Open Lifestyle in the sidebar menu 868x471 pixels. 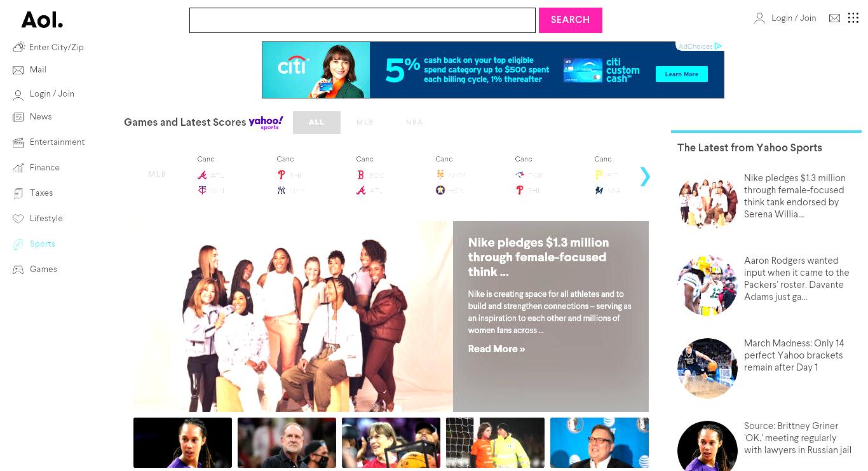coord(46,219)
